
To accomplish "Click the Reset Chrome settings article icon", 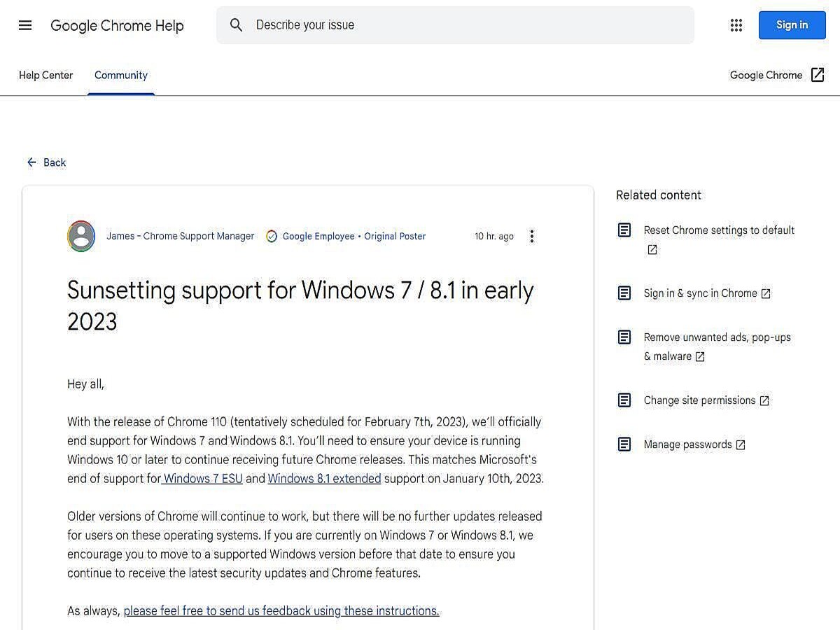I will 624,230.
